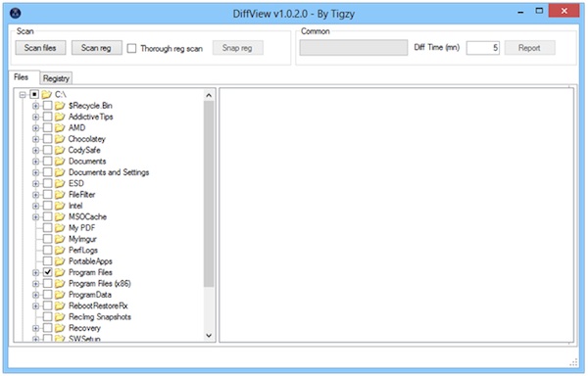Enable the Thorough reg scan checkbox
This screenshot has height=376, width=588.
point(131,48)
